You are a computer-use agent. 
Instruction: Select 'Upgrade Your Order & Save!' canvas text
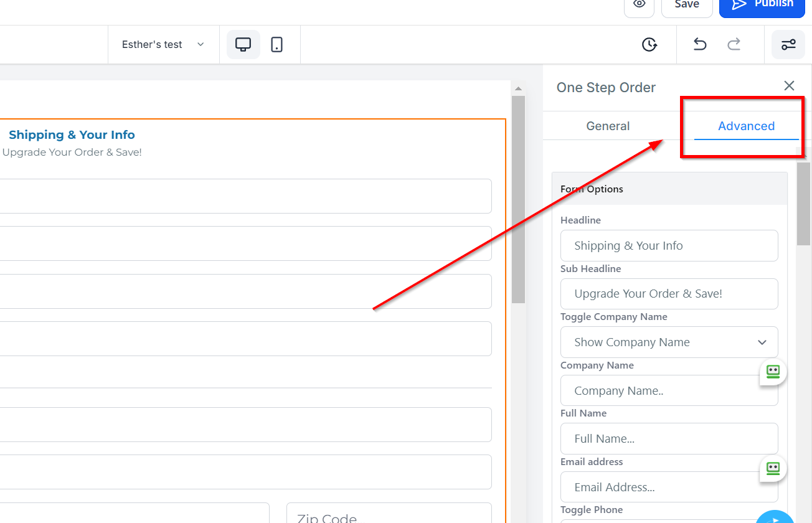coord(72,152)
